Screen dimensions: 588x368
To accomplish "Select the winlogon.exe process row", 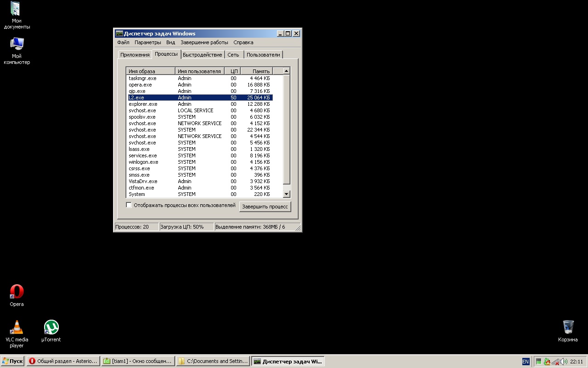I will coord(199,162).
